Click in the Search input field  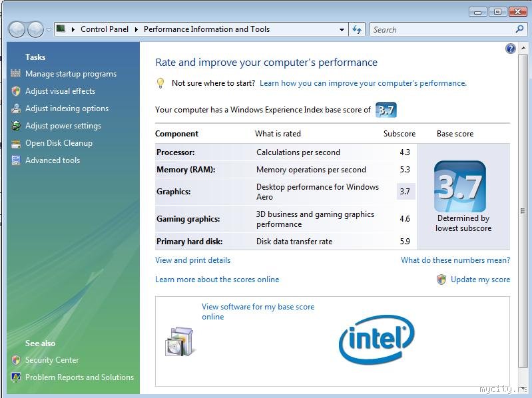[443, 29]
